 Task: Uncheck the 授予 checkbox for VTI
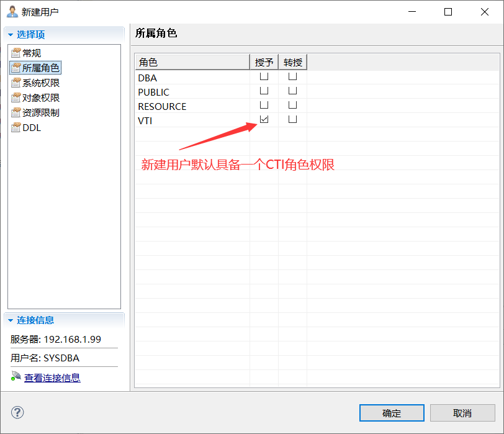tap(264, 119)
